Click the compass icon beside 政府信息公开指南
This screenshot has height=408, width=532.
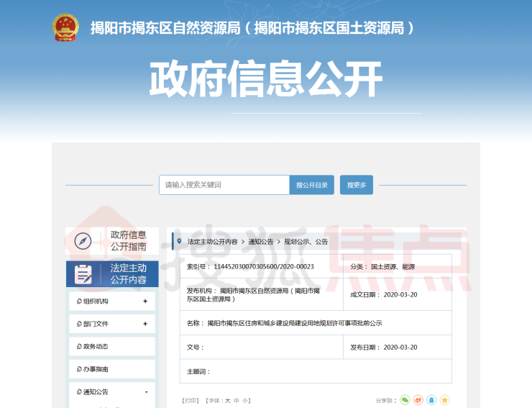pos(83,240)
